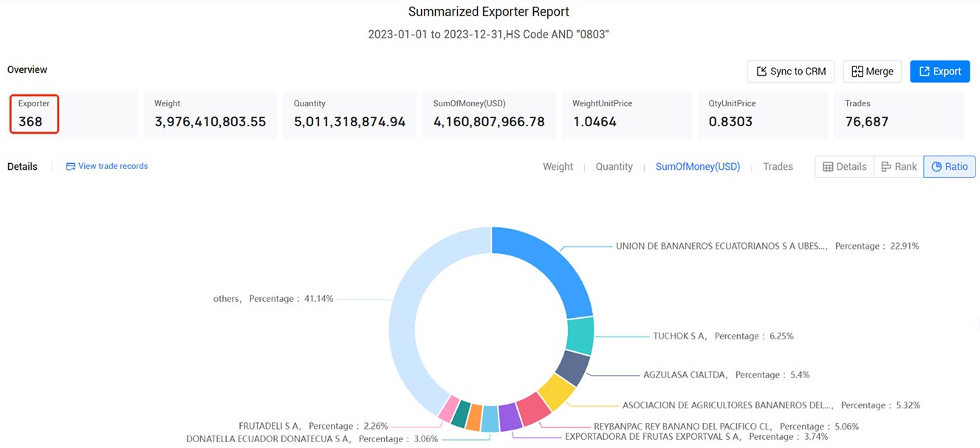Switch metric to Quantity tab
Viewport: 980px width, 448px height.
tap(614, 167)
